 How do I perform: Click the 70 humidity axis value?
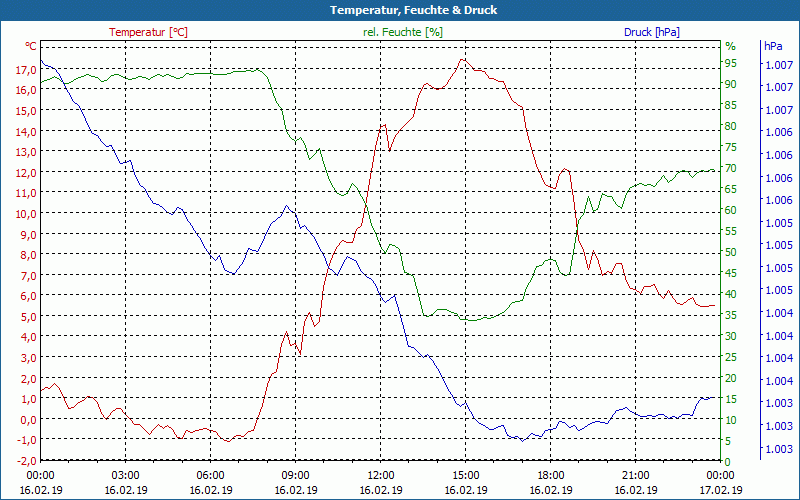(731, 168)
